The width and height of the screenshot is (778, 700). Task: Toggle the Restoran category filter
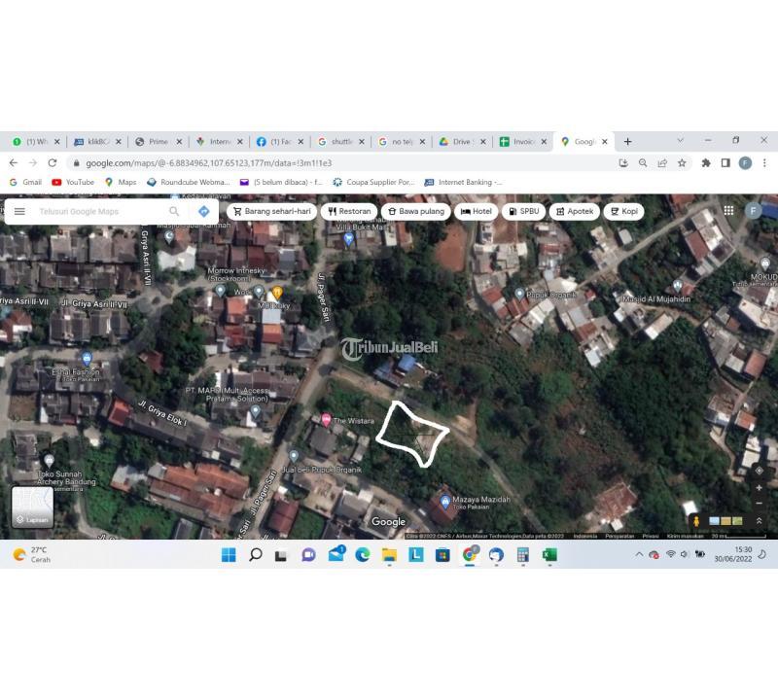point(350,211)
